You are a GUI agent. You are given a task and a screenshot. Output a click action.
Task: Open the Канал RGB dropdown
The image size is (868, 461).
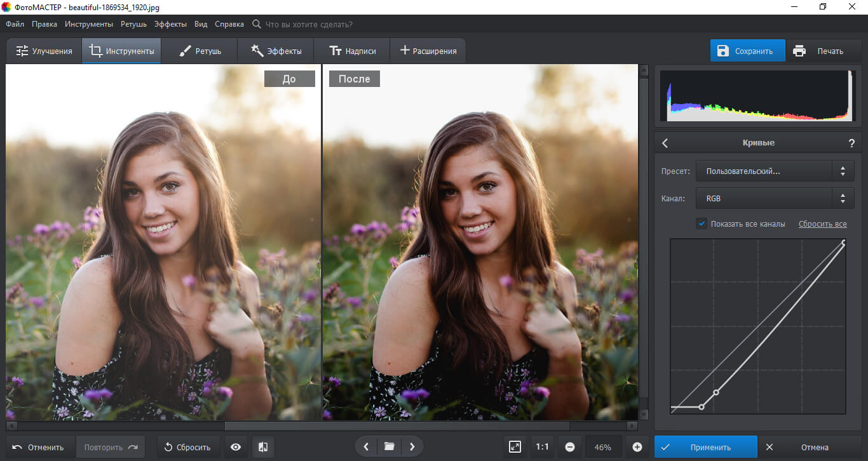(775, 199)
